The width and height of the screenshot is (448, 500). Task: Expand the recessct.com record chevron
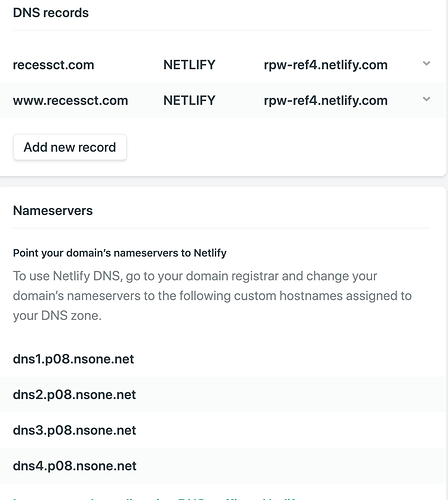pyautogui.click(x=426, y=63)
